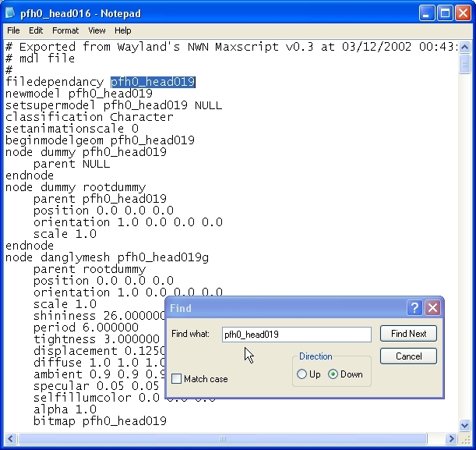Select the Up direction radio button
Screen dimensions: 476x450
[x=302, y=374]
